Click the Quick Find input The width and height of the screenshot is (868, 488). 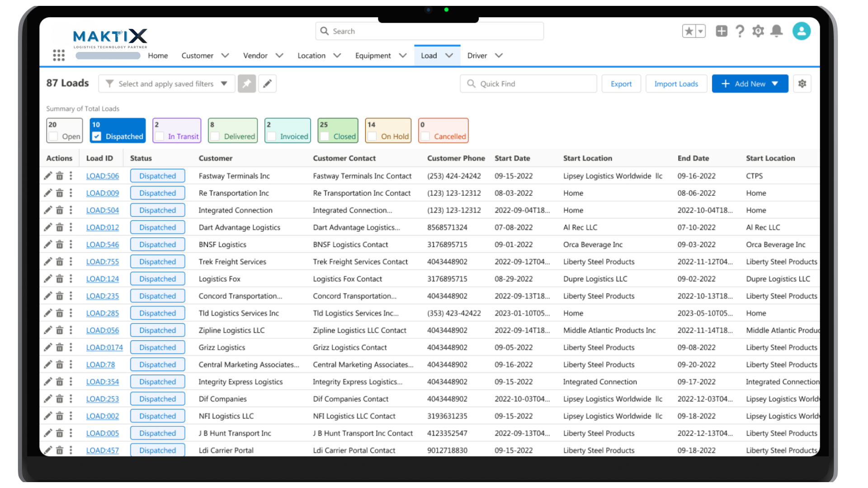[x=528, y=84]
